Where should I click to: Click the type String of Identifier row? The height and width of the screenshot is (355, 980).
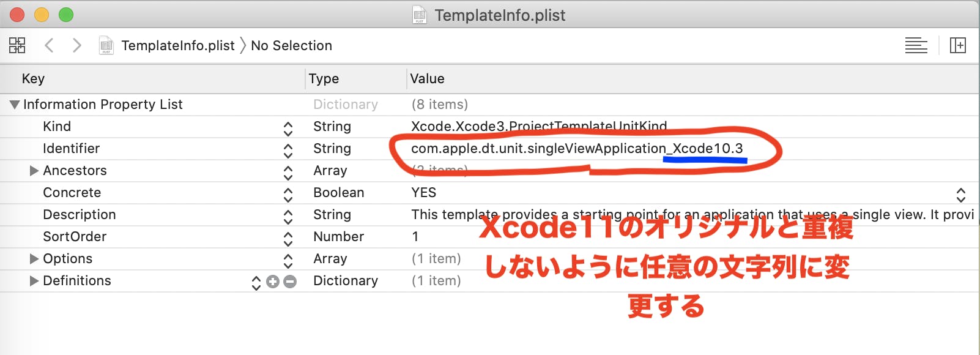coord(332,149)
